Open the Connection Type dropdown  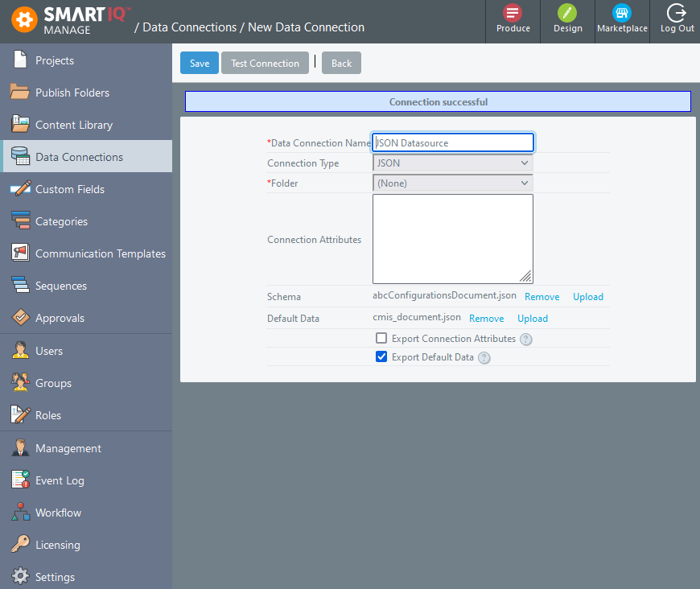click(x=453, y=163)
